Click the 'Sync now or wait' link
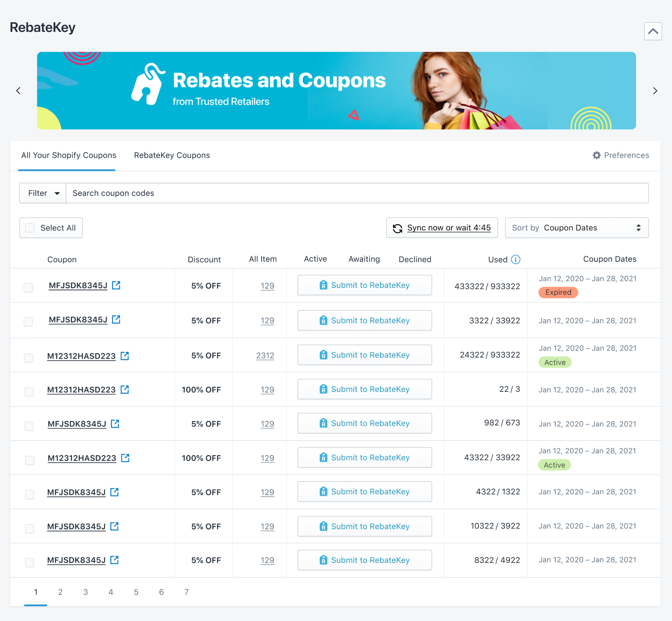Image resolution: width=672 pixels, height=621 pixels. click(x=448, y=228)
